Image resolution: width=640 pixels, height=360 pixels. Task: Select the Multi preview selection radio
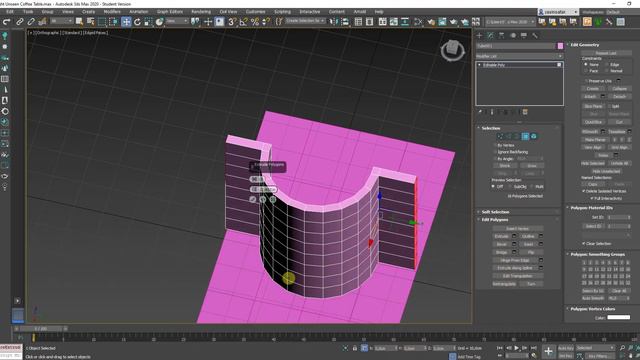coord(532,187)
